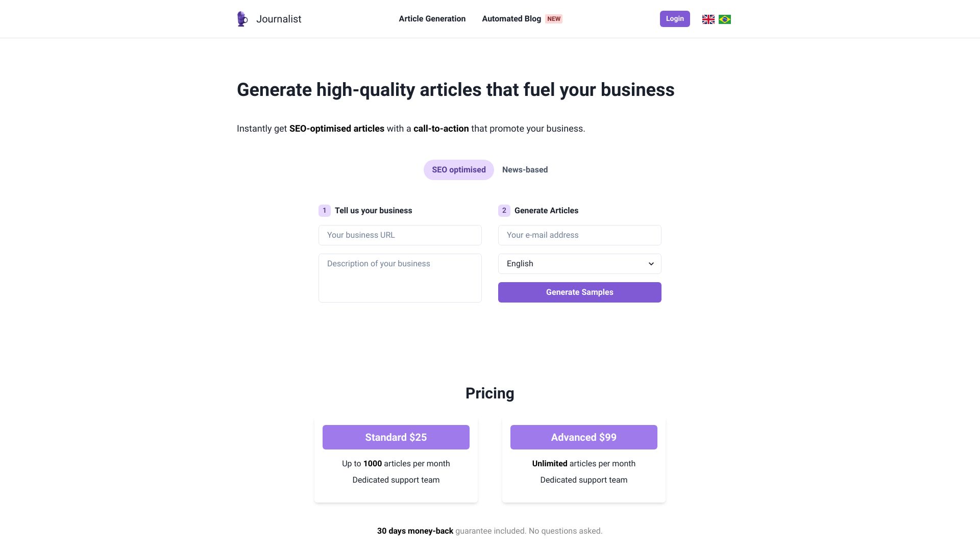
Task: Select the SEO optimised tab icon
Action: tap(459, 169)
